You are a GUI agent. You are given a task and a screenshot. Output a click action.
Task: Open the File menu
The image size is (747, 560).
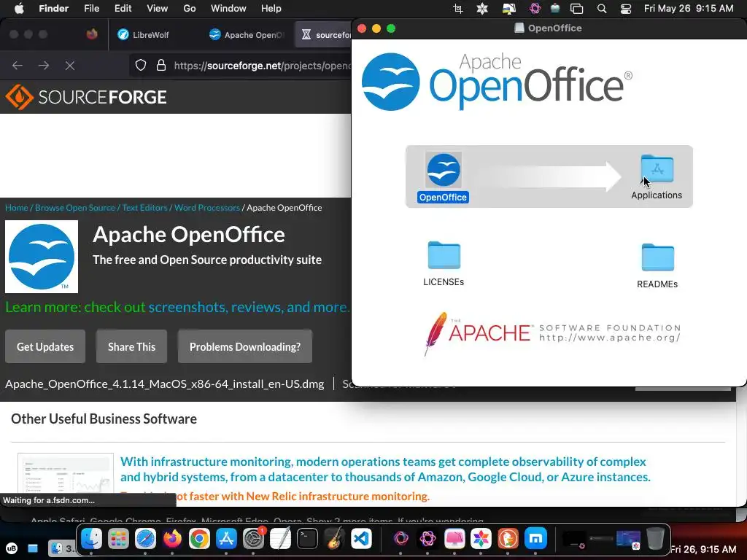tap(91, 9)
